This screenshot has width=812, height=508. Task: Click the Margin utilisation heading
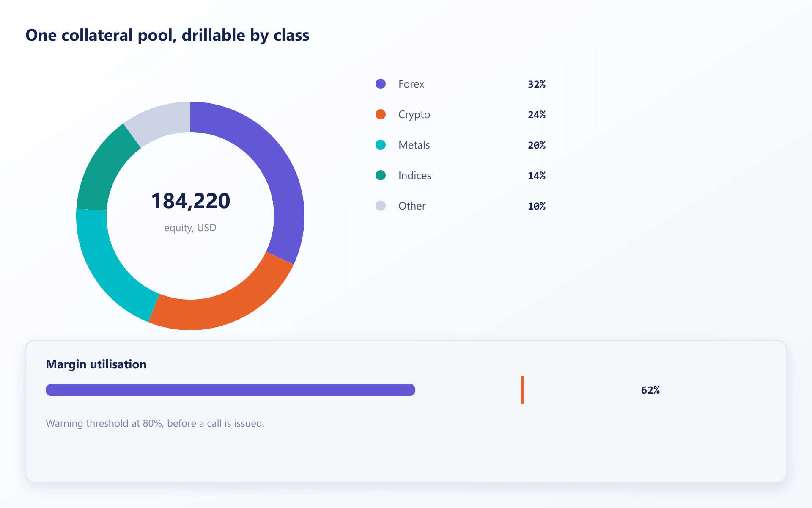[96, 364]
